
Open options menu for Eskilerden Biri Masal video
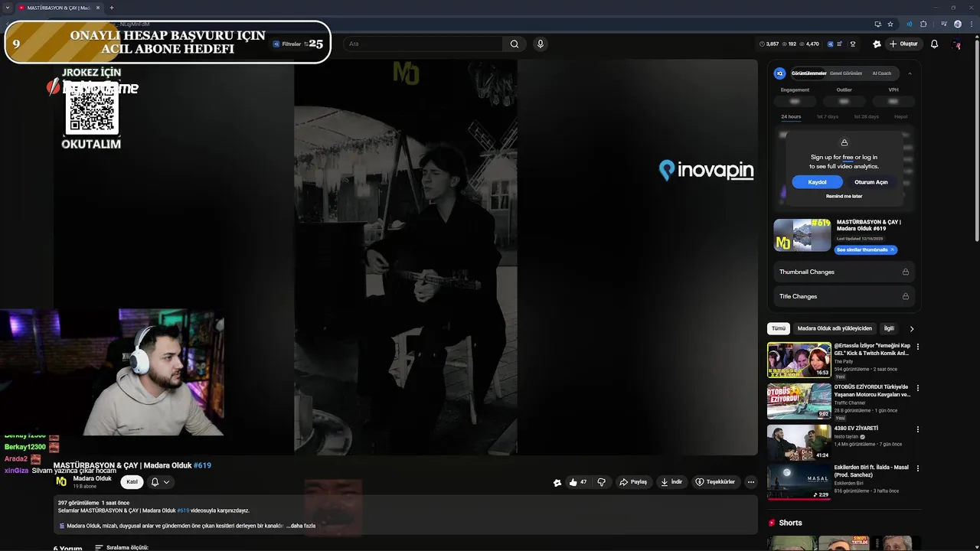click(x=918, y=468)
